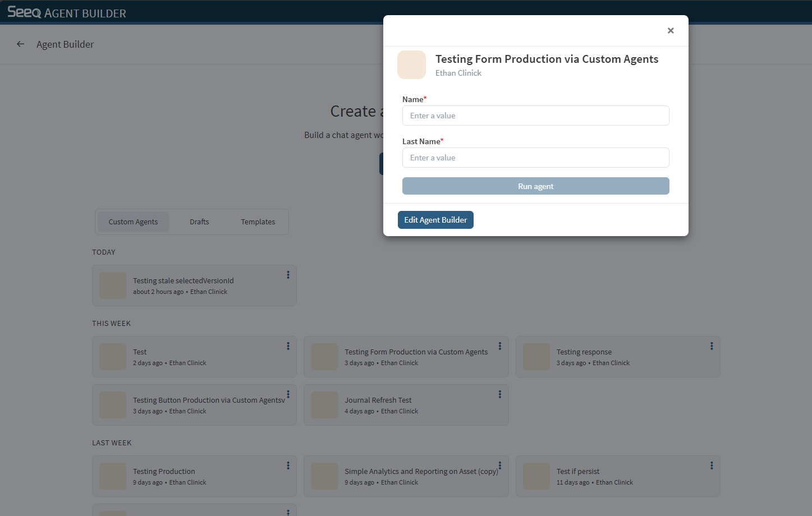Click the dialog's beige agent avatar
The width and height of the screenshot is (812, 516).
tap(412, 65)
